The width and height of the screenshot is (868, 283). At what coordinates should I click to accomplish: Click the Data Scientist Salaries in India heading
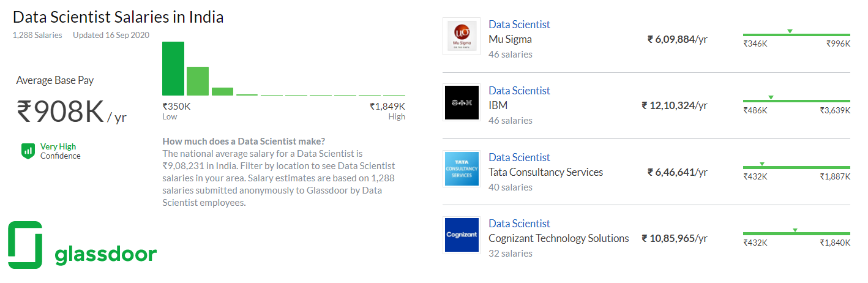tap(118, 17)
